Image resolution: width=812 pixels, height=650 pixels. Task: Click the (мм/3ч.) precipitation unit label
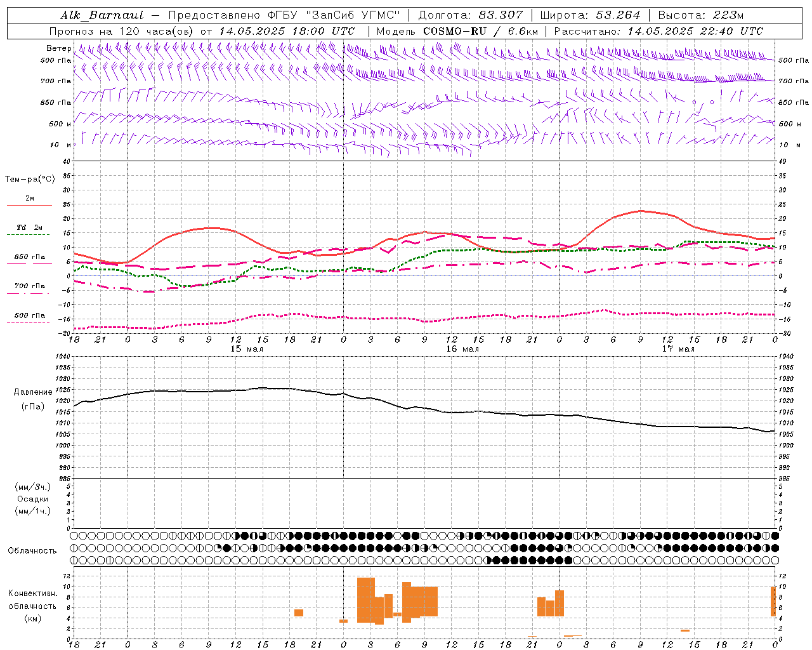(33, 487)
